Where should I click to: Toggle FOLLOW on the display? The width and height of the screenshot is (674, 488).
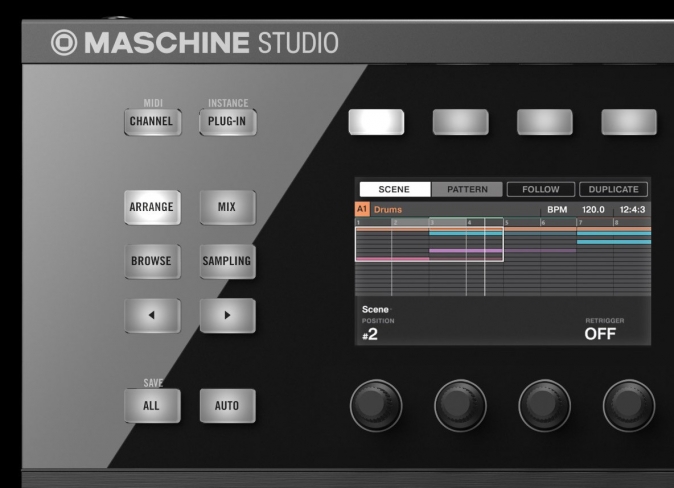(x=541, y=189)
